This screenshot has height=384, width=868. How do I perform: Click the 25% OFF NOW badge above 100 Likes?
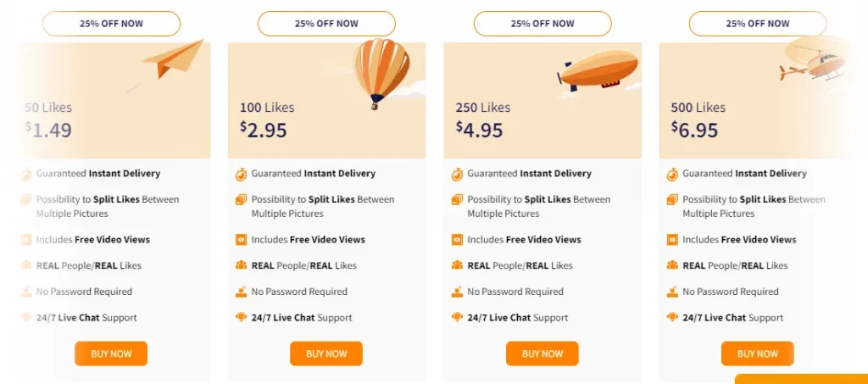[x=326, y=24]
